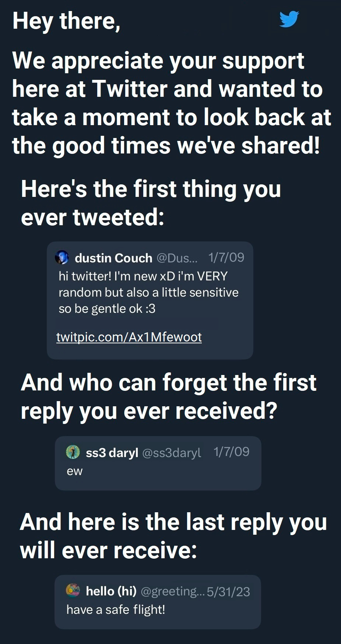Image resolution: width=341 pixels, height=644 pixels.
Task: Select the ss3 daryl display name
Action: coord(112,452)
